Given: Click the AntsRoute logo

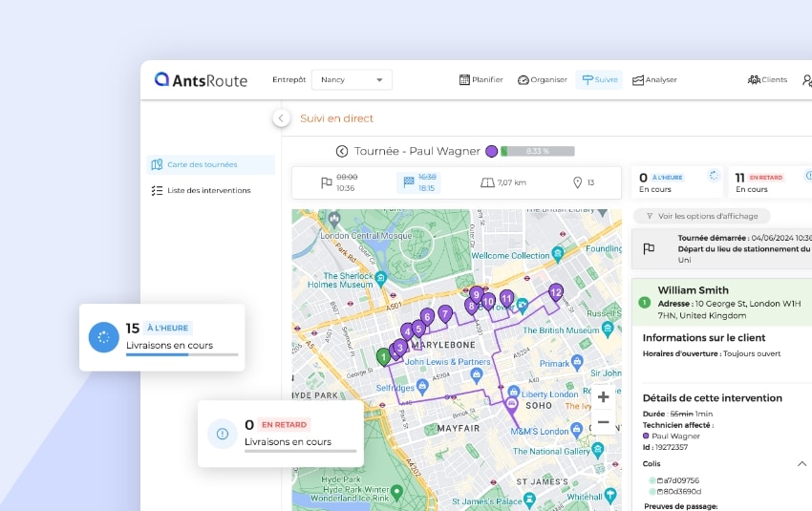Looking at the screenshot, I should pyautogui.click(x=202, y=80).
